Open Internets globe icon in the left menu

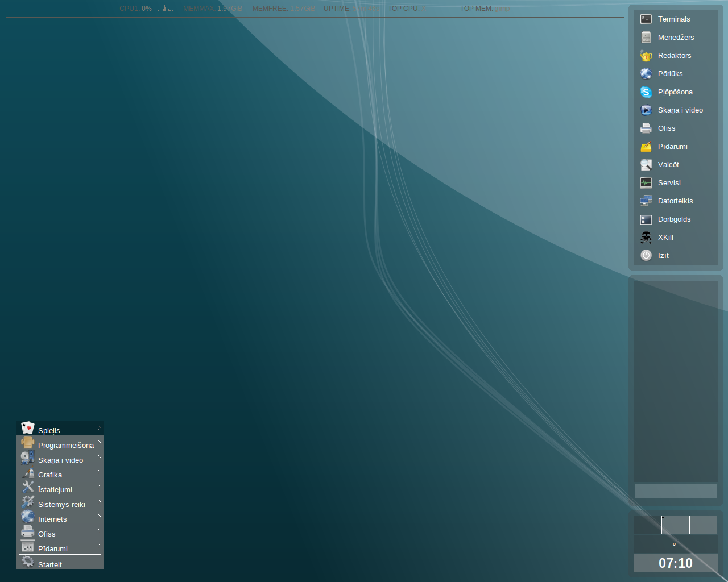tap(28, 517)
